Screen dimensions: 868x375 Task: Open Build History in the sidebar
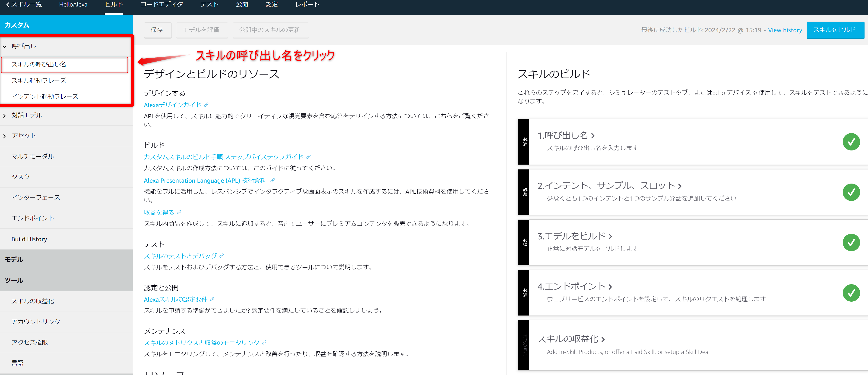tap(29, 239)
